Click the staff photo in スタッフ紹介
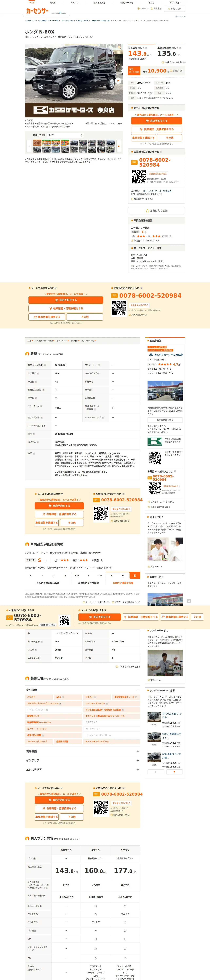 tap(165, 549)
